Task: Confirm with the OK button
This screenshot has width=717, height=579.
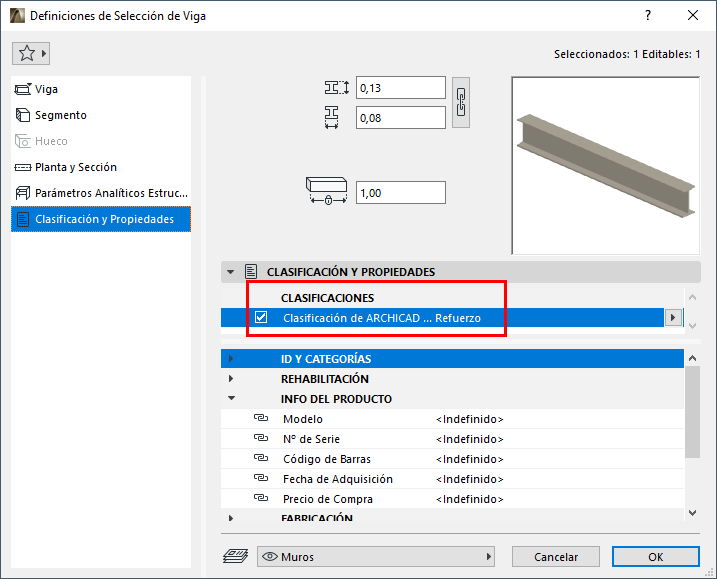Action: (x=655, y=556)
